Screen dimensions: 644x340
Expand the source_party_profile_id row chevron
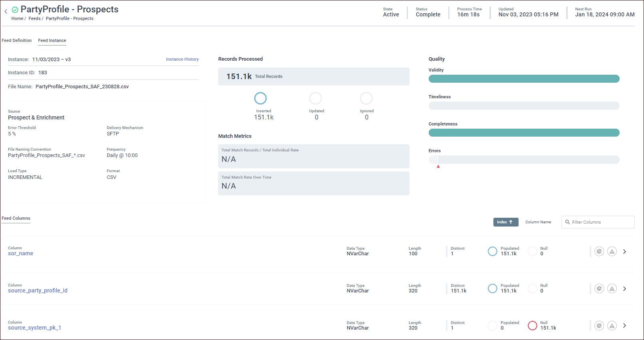coord(624,288)
